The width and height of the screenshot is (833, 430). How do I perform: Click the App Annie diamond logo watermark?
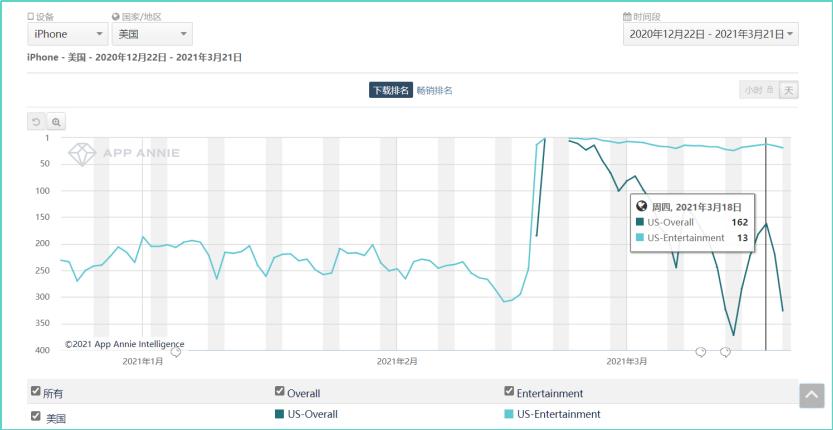click(x=83, y=153)
